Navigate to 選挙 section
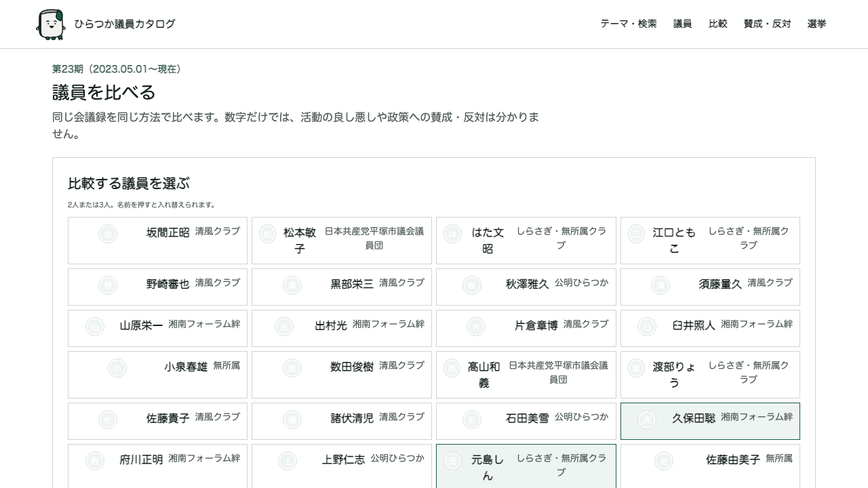The width and height of the screenshot is (868, 488). pyautogui.click(x=817, y=24)
